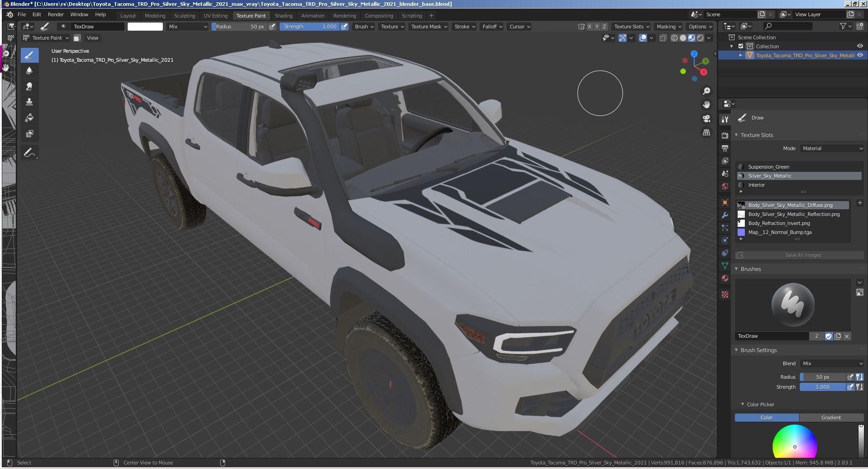Toggle viewport overlays display
The height and width of the screenshot is (469, 868).
[x=643, y=38]
